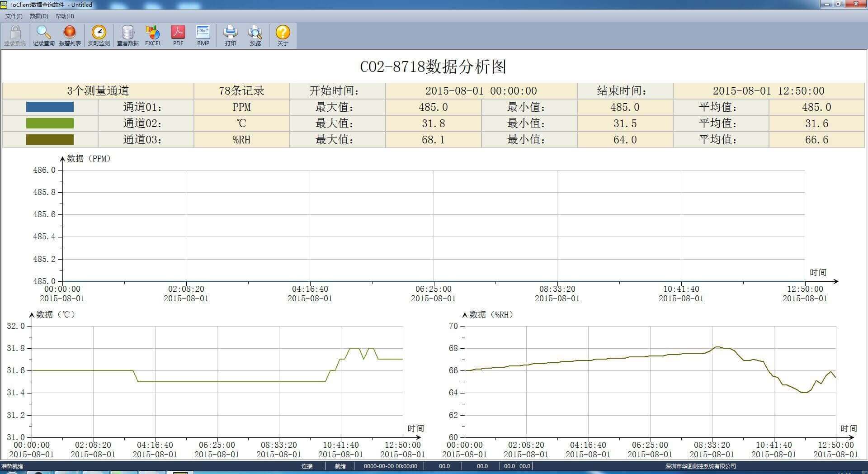This screenshot has width=868, height=474.
Task: Start 实时监测 real-time monitoring
Action: [x=99, y=35]
